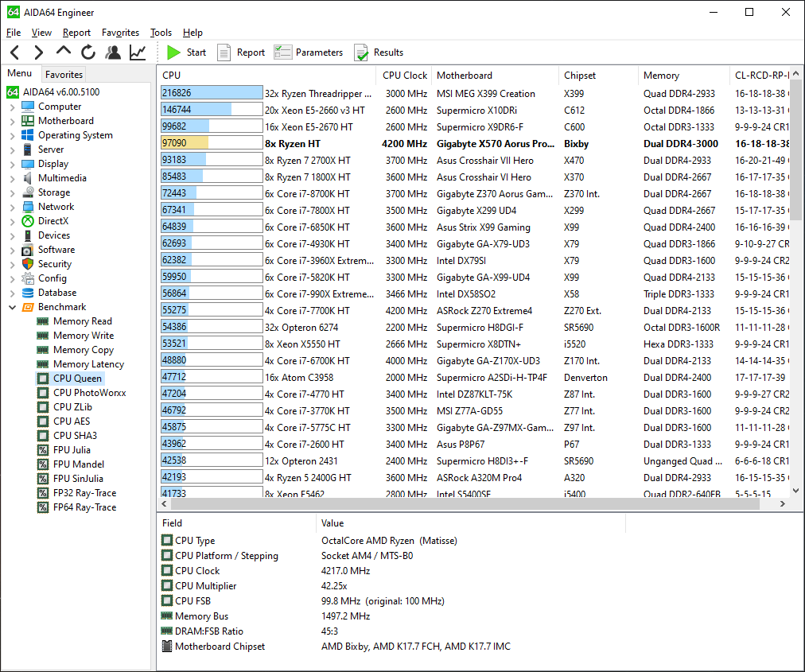Expand the Security tree node
The height and width of the screenshot is (672, 805).
(x=12, y=264)
